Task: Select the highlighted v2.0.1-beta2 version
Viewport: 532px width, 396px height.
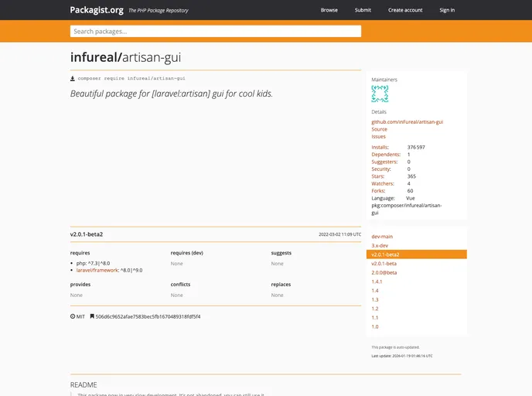Action: tap(417, 254)
